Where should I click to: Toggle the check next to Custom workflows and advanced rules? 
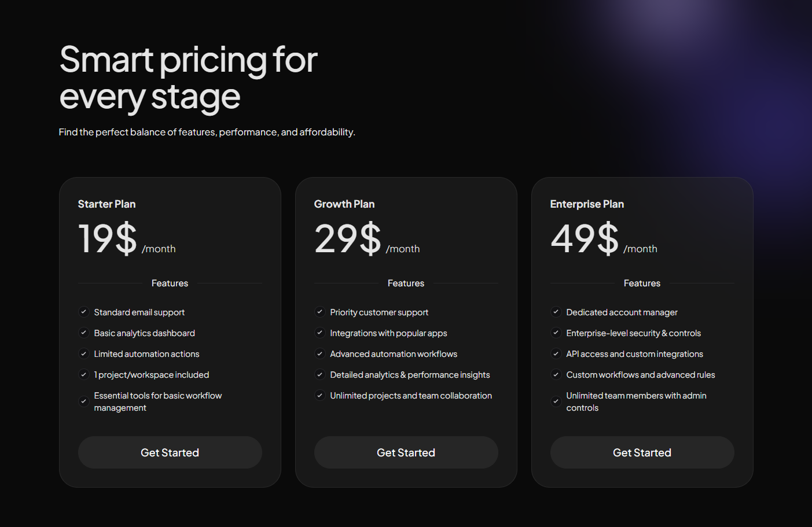[556, 374]
